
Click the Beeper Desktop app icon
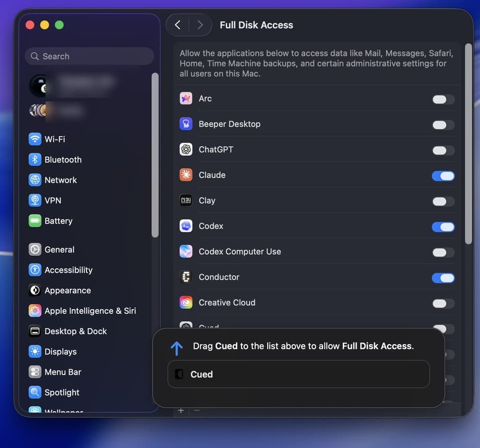pyautogui.click(x=186, y=124)
